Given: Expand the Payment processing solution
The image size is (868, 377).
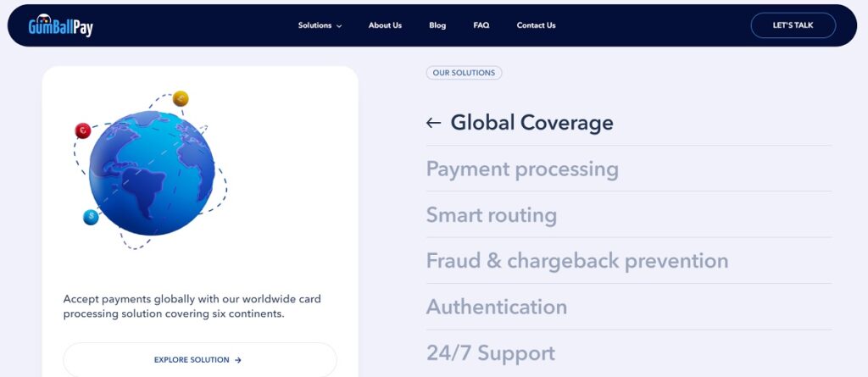Looking at the screenshot, I should pyautogui.click(x=522, y=169).
